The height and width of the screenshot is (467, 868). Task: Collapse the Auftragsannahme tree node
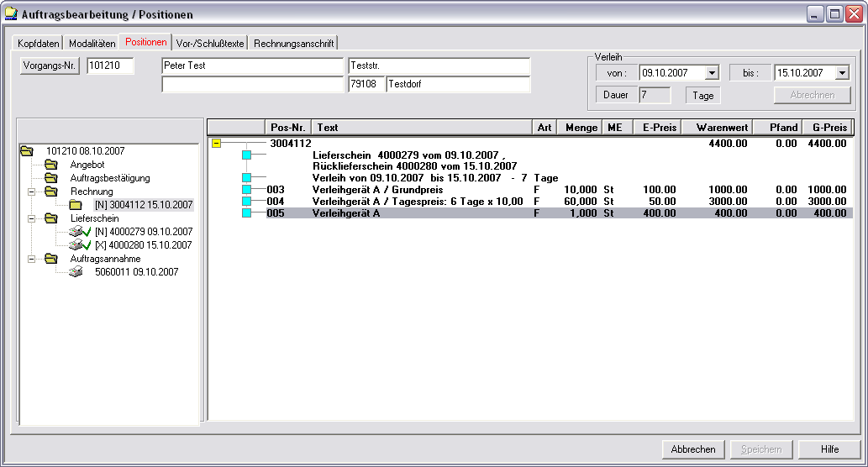(31, 259)
